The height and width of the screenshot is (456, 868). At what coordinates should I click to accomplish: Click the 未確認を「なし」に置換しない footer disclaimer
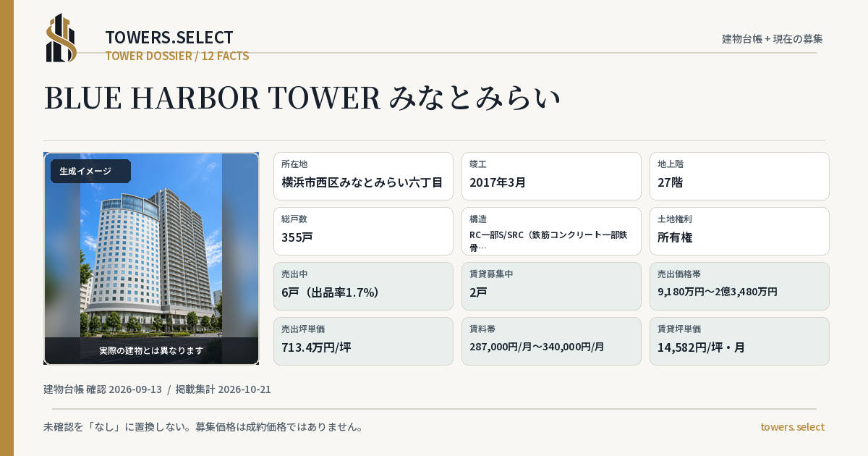point(203,427)
